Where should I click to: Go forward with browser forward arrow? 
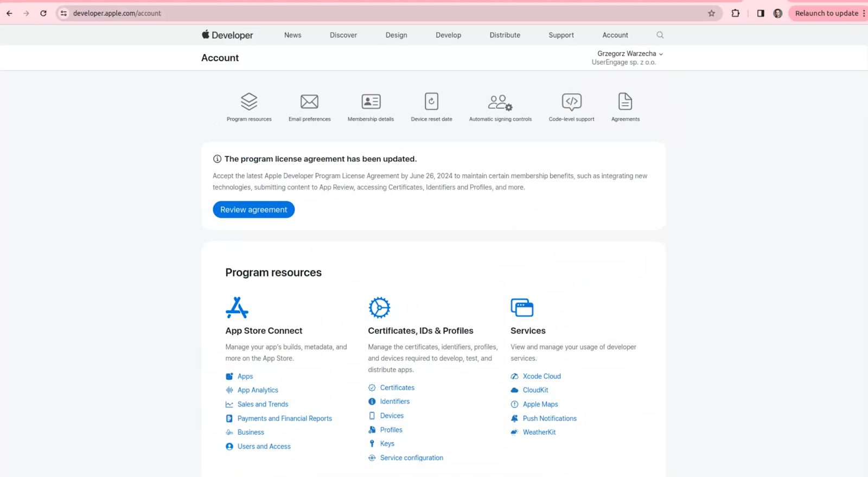[x=26, y=13]
